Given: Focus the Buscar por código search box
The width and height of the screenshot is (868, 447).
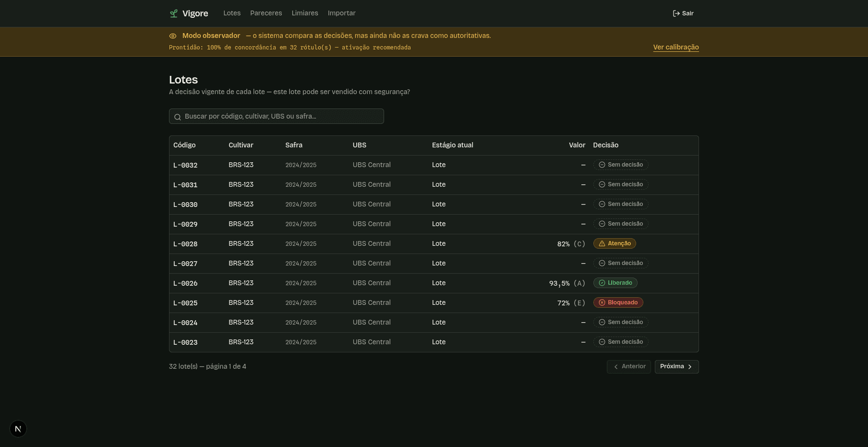Looking at the screenshot, I should coord(277,116).
